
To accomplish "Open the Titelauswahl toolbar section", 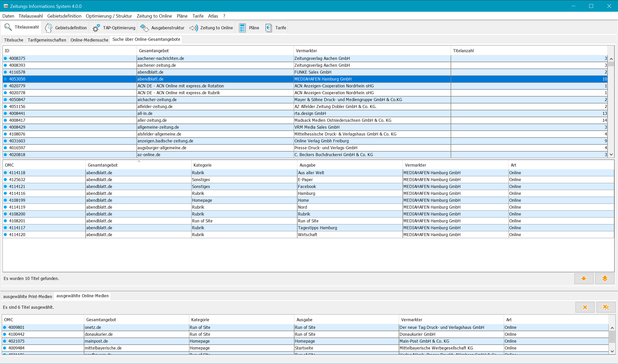I will 21,27.
